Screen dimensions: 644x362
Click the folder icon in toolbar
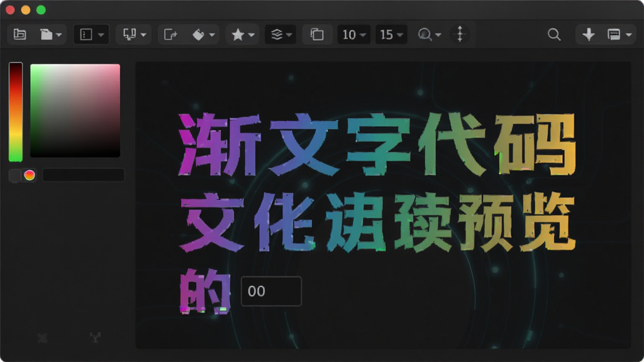click(x=46, y=34)
